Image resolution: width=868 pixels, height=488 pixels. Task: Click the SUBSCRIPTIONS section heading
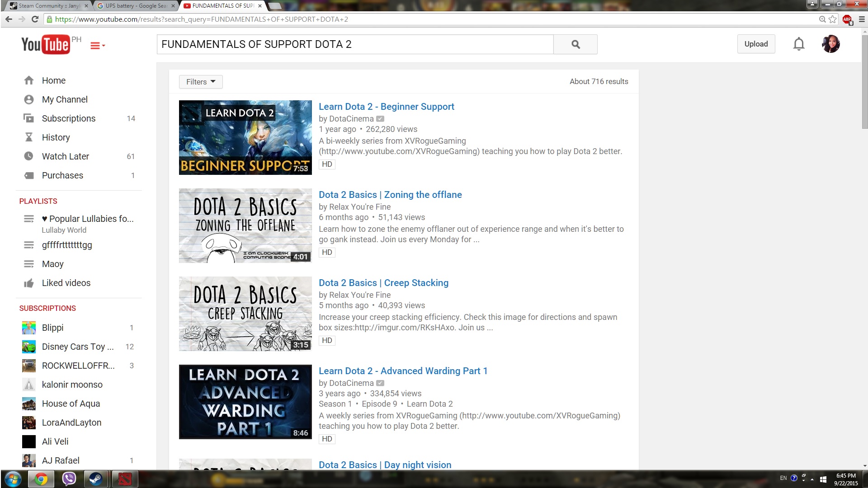pos(47,308)
